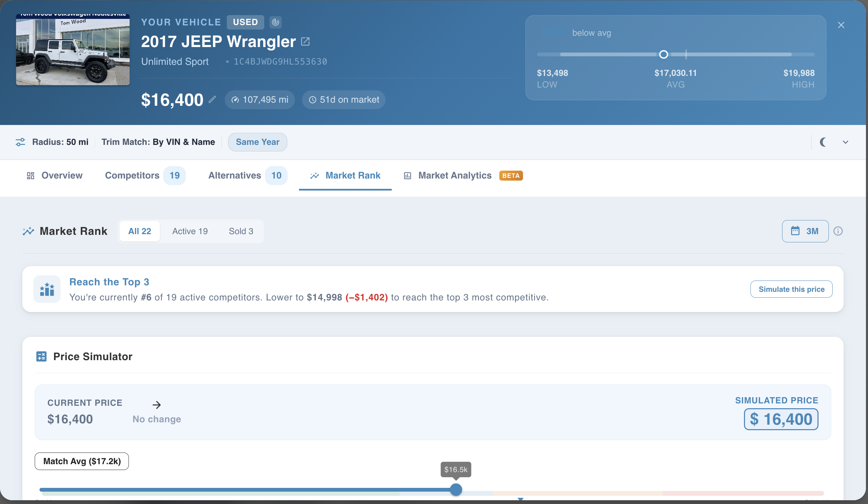Click the Market Rank heading sparkline icon
The image size is (868, 504).
[x=29, y=231]
